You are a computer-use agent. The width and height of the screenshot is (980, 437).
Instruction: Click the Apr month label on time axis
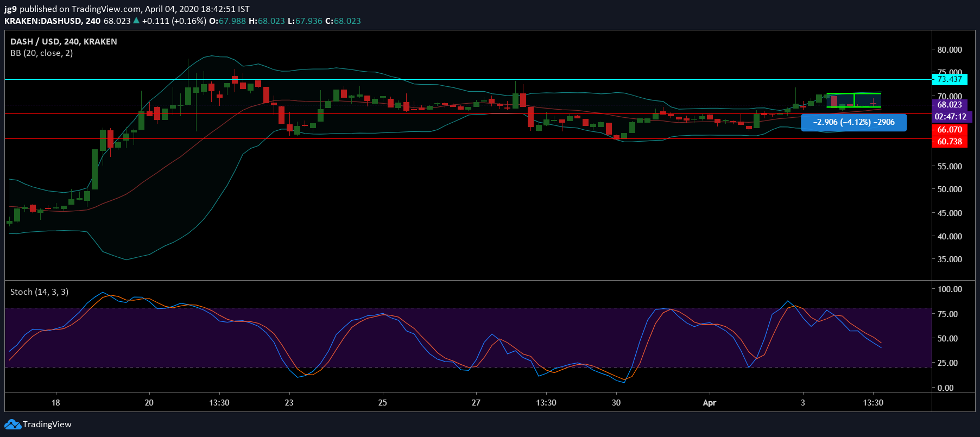[710, 403]
